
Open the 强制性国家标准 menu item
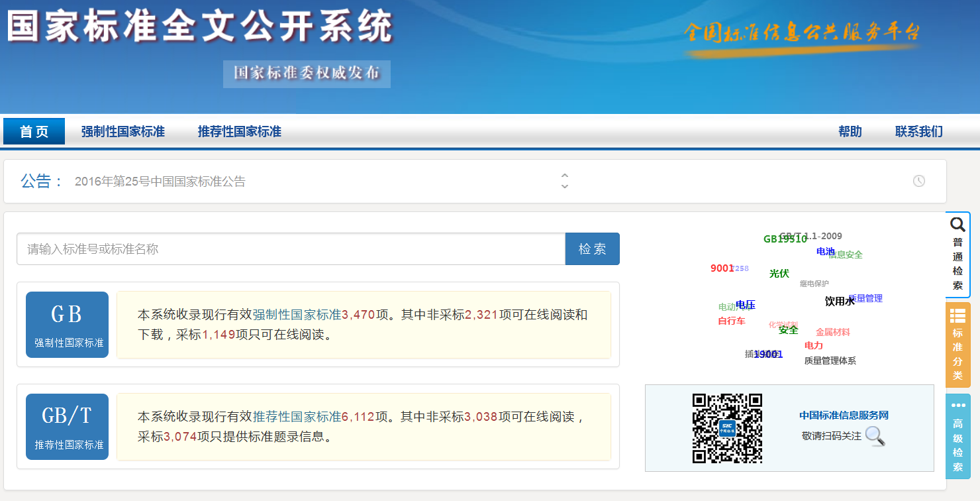122,131
